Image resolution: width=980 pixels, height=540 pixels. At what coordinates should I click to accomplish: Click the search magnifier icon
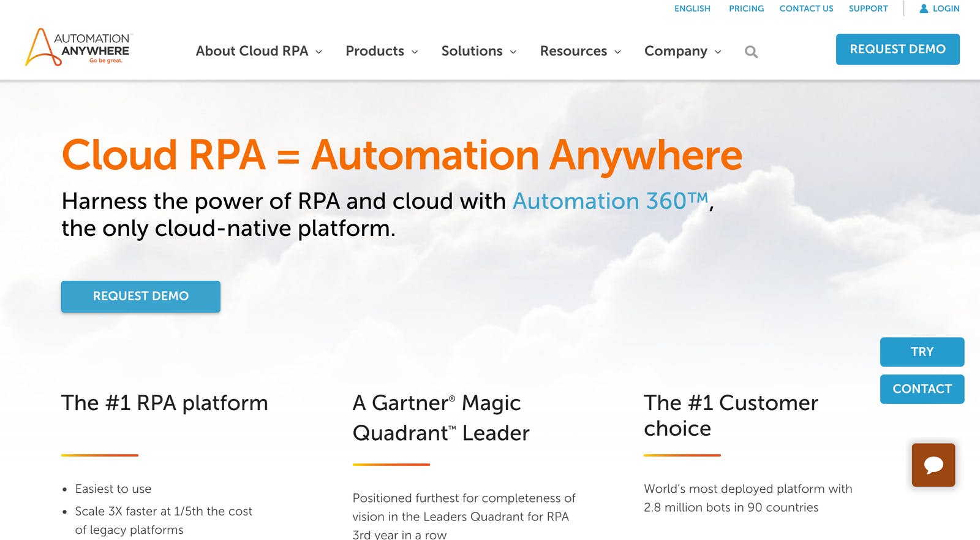[751, 52]
